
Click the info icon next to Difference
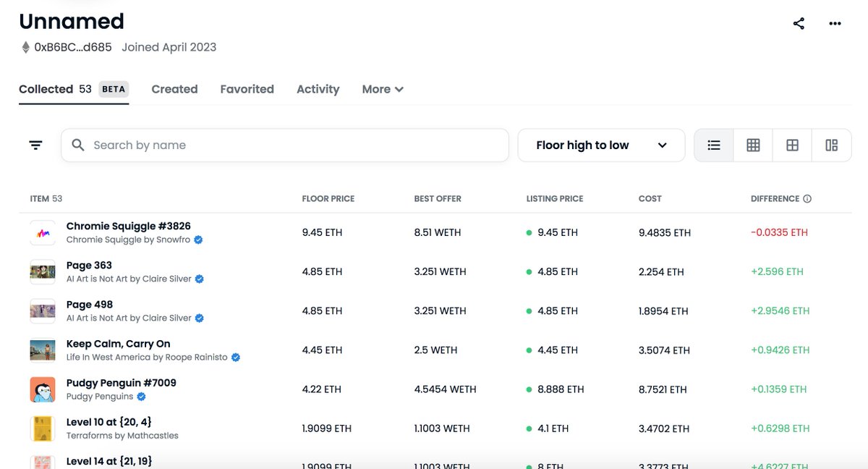(809, 198)
